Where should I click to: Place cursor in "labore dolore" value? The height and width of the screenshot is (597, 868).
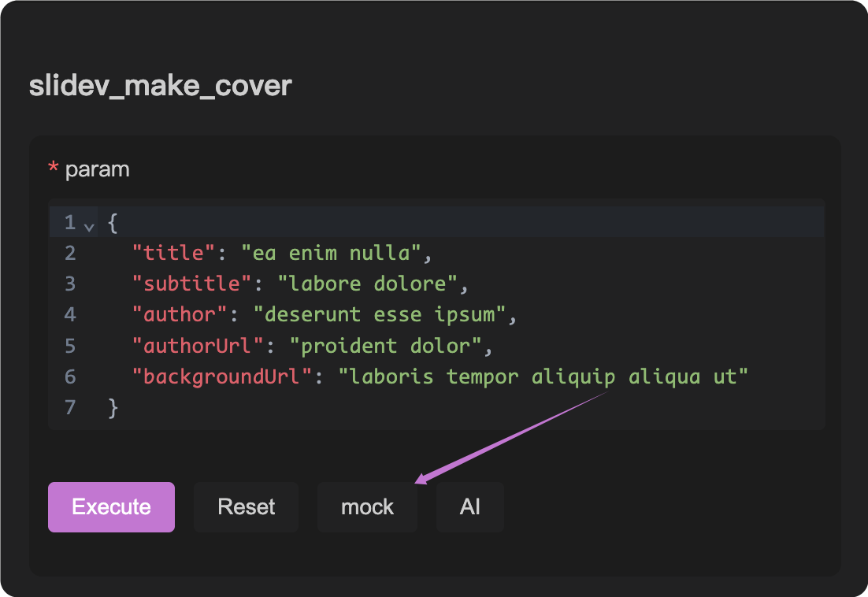(367, 284)
